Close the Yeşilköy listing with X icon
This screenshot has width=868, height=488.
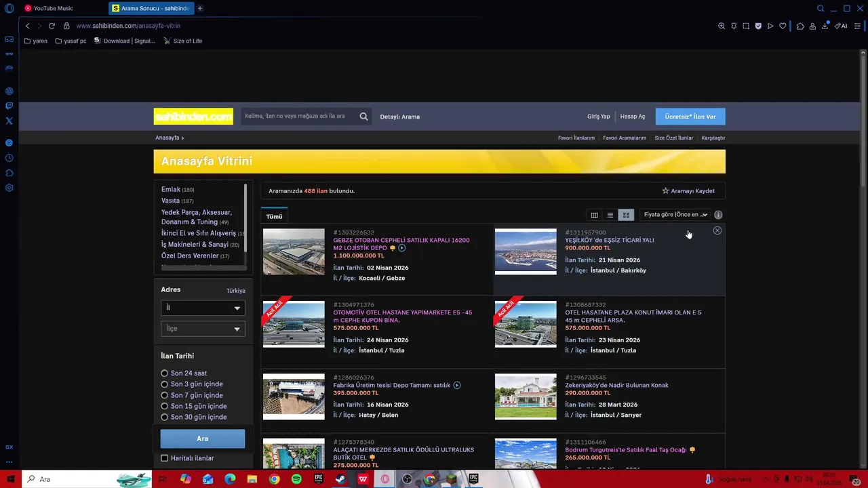click(x=717, y=231)
